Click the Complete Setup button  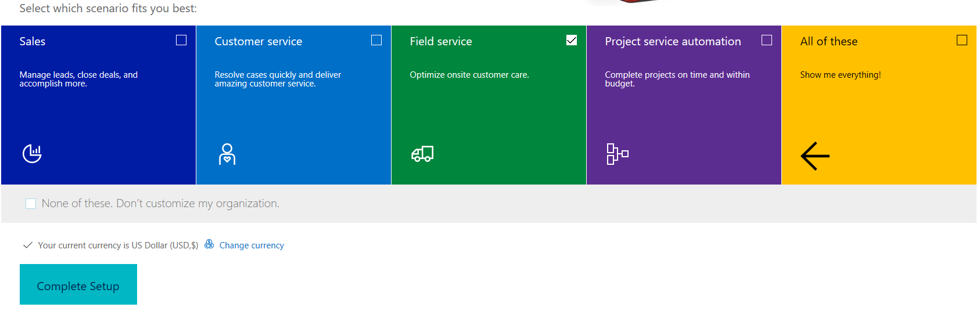(x=78, y=284)
